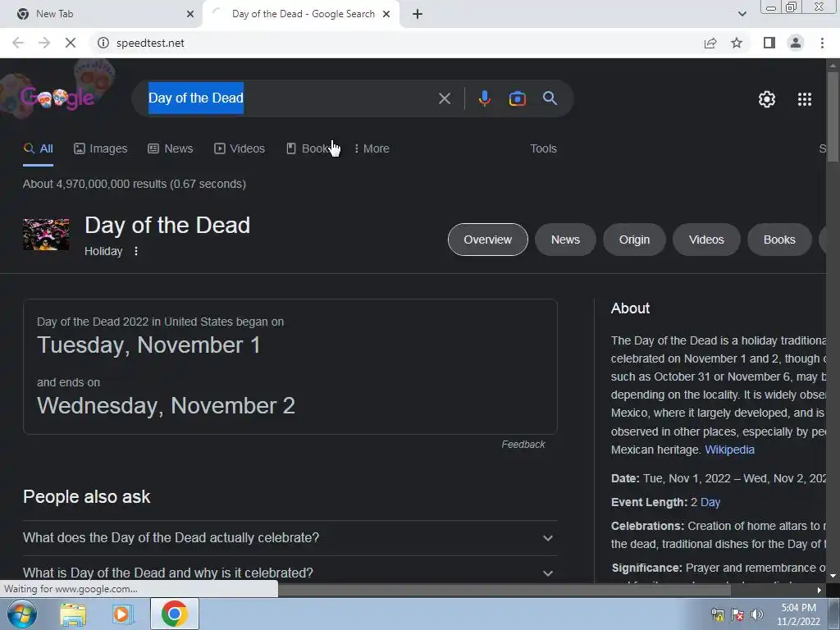
Task: Open Windows Explorer from the taskbar
Action: point(73,614)
